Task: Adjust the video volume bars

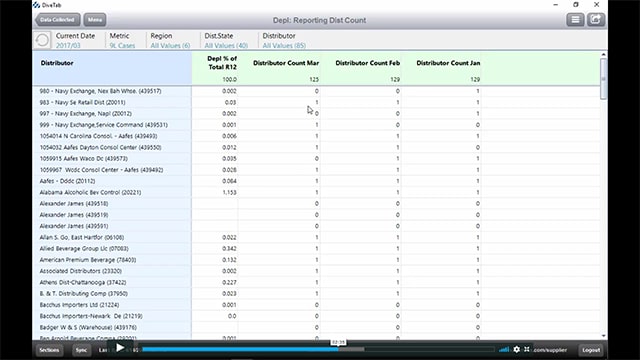Action: coord(504,349)
